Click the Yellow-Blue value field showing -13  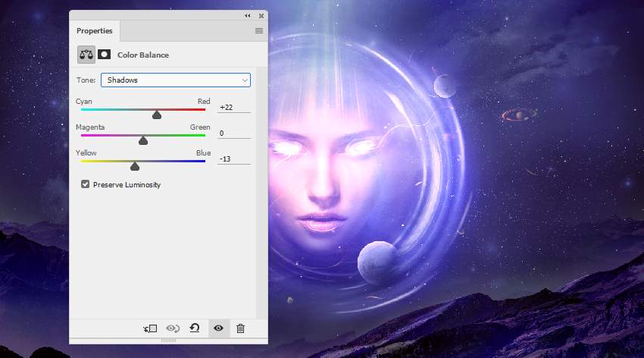[233, 159]
